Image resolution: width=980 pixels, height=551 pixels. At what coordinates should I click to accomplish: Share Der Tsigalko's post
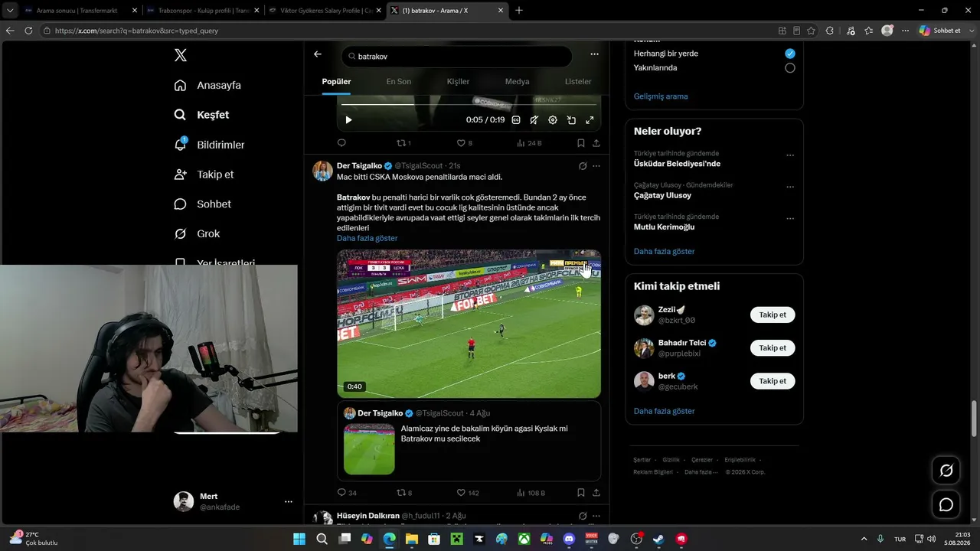596,493
